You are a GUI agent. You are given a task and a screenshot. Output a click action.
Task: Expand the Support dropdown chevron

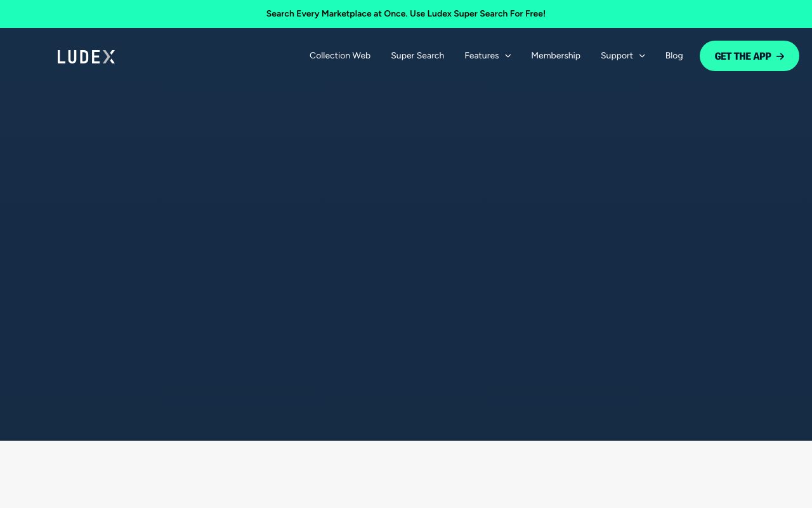click(642, 56)
